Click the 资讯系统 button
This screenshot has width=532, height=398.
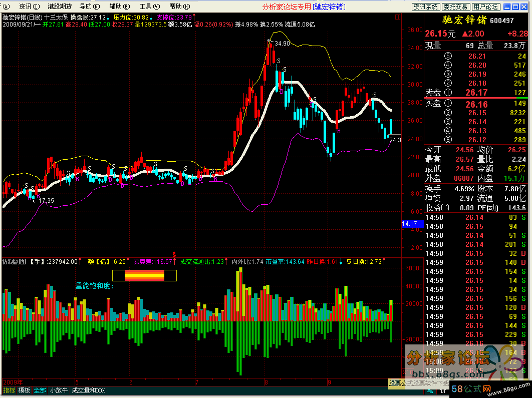[x=426, y=7]
